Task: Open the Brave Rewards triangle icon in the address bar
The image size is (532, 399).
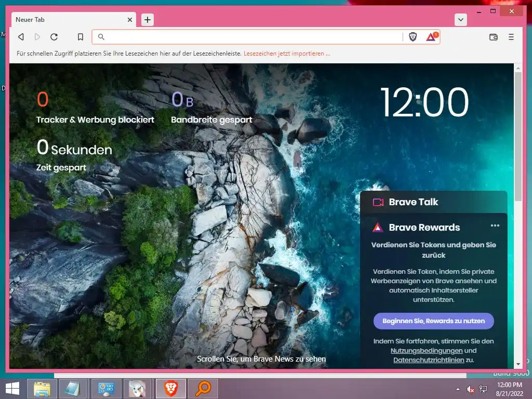Action: pyautogui.click(x=432, y=36)
